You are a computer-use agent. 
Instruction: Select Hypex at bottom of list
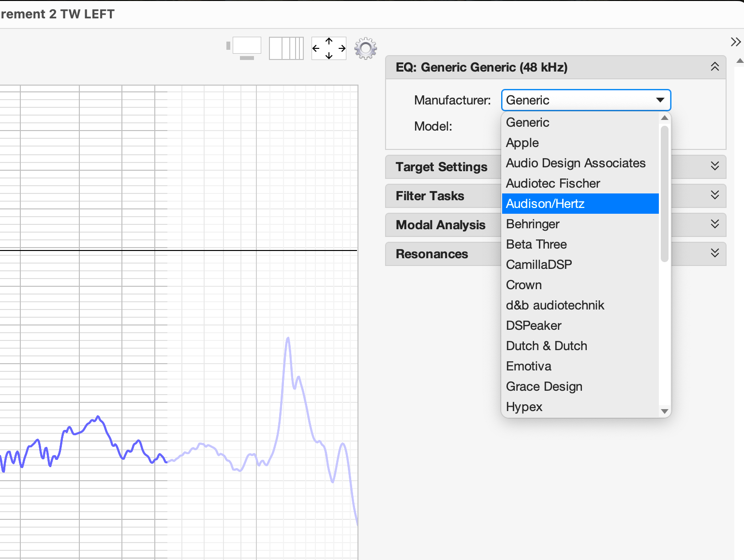pos(524,407)
